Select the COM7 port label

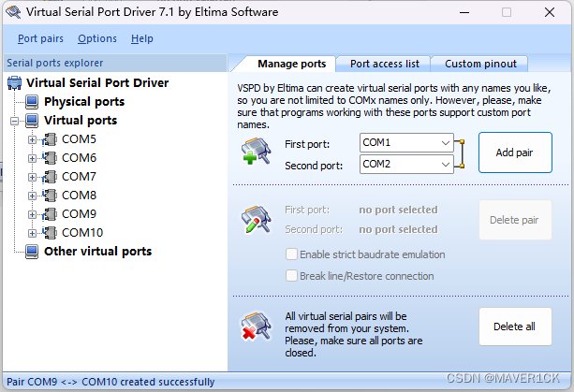pyautogui.click(x=79, y=177)
